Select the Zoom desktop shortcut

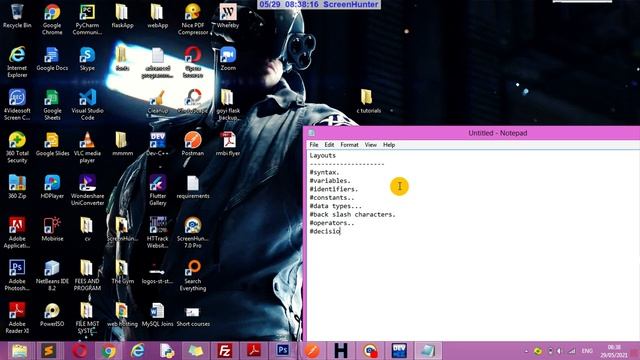tap(228, 59)
